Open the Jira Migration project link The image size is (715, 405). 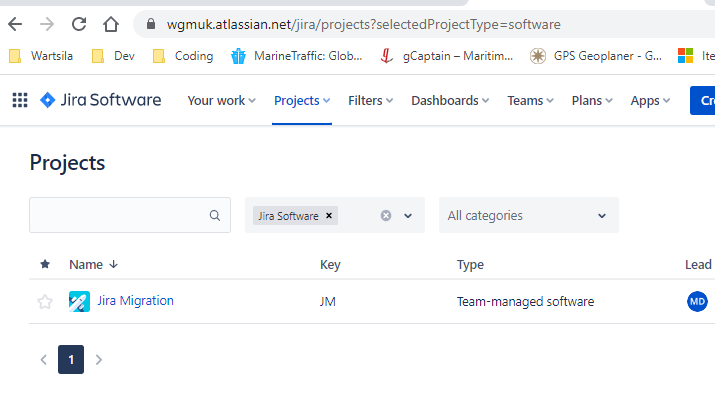click(135, 301)
